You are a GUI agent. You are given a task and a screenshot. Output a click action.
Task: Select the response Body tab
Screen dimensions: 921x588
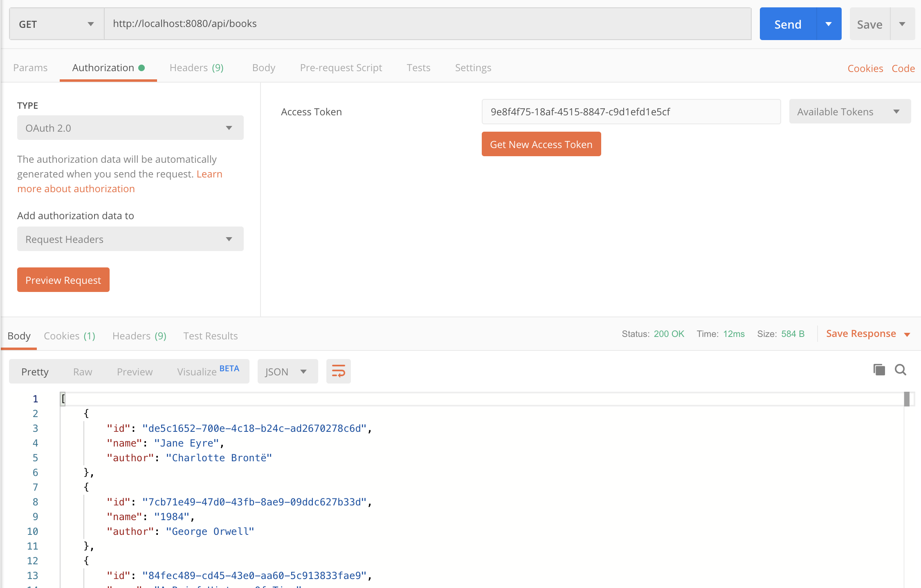(x=19, y=336)
